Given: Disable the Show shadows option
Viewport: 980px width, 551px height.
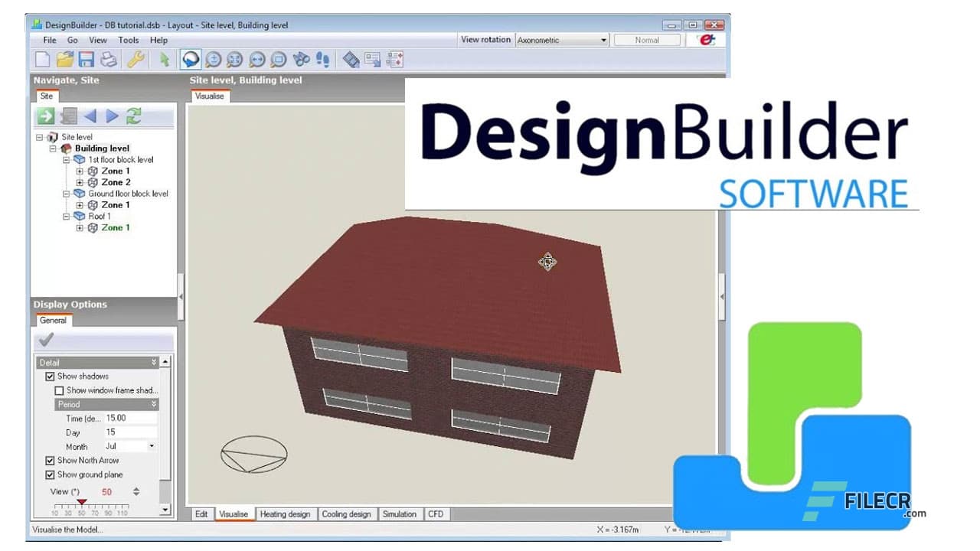Looking at the screenshot, I should (50, 376).
